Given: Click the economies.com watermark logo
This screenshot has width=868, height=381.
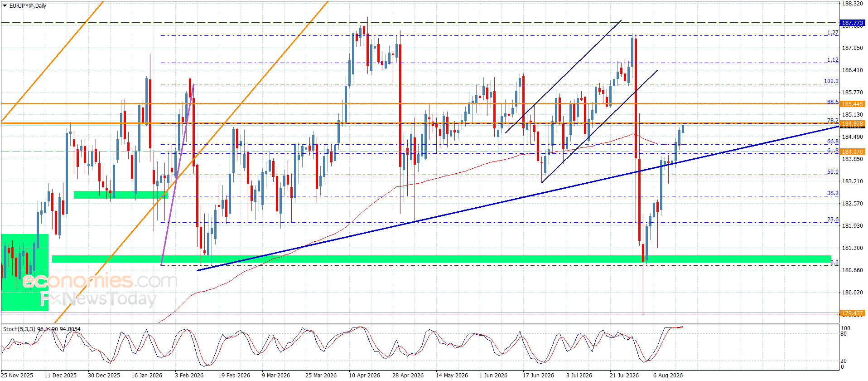Looking at the screenshot, I should pos(100,281).
